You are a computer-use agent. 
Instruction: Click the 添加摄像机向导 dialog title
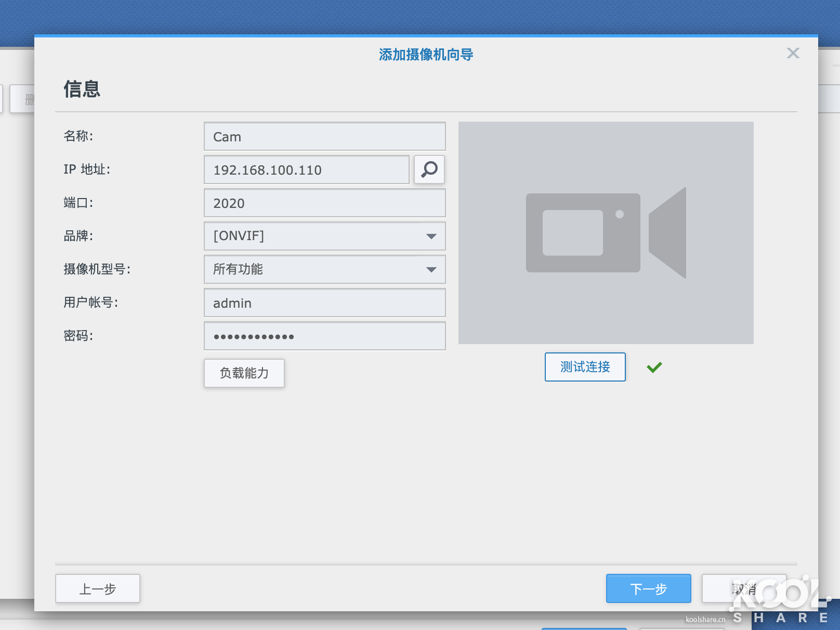(x=426, y=55)
